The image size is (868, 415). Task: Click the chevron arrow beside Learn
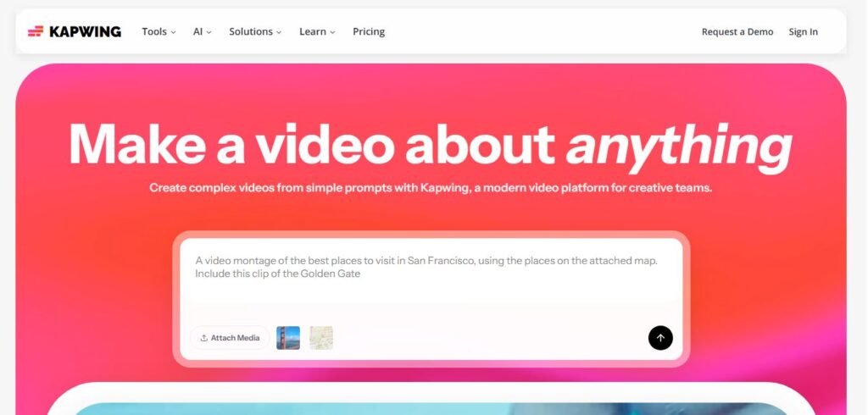point(332,32)
